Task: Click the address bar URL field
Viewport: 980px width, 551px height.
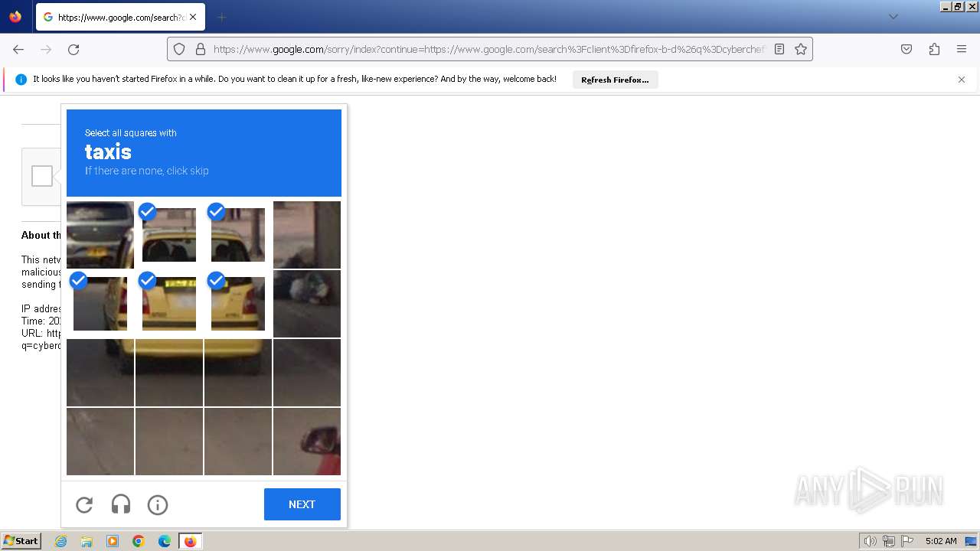Action: click(490, 49)
